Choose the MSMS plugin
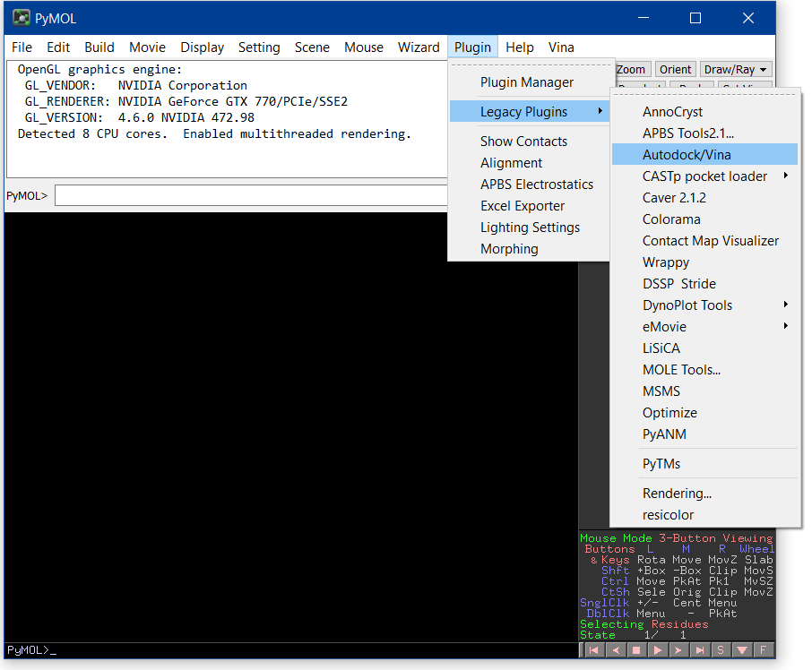 click(x=704, y=391)
